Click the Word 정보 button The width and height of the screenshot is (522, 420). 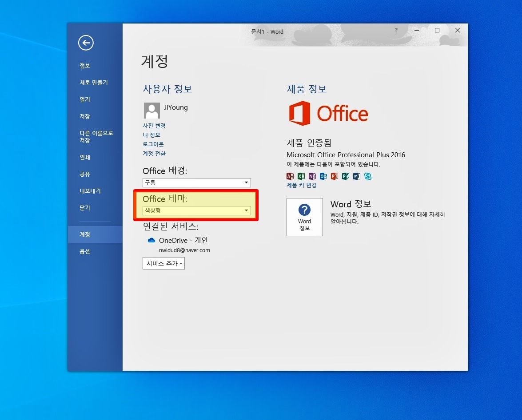point(305,217)
